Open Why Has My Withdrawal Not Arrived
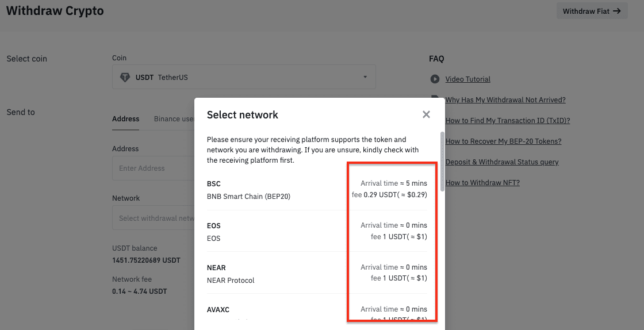The image size is (644, 330). click(x=505, y=100)
